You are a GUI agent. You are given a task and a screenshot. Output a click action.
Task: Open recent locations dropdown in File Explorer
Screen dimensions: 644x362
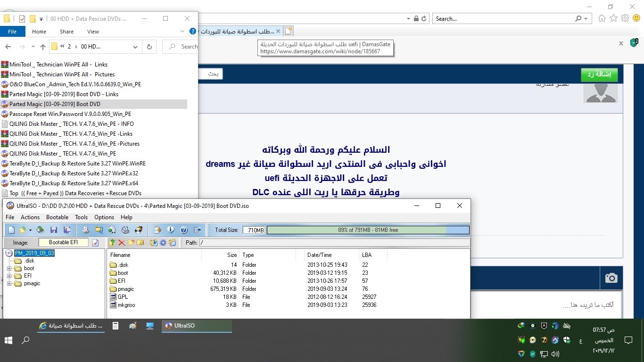point(33,47)
